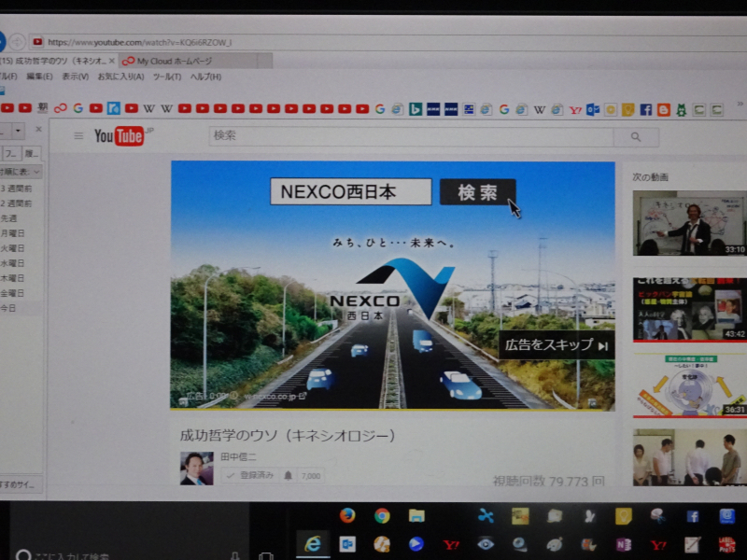Open the Facebook taskbar icon

pyautogui.click(x=692, y=516)
